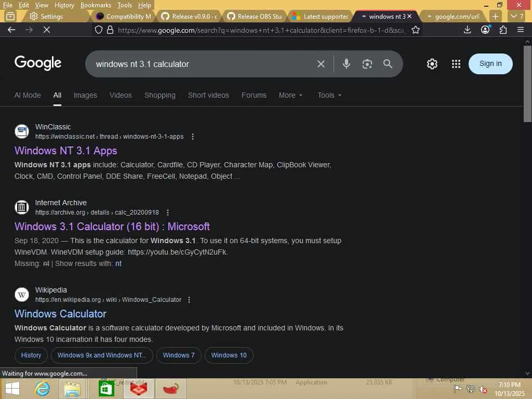Open the extensions puzzle icon

click(503, 30)
